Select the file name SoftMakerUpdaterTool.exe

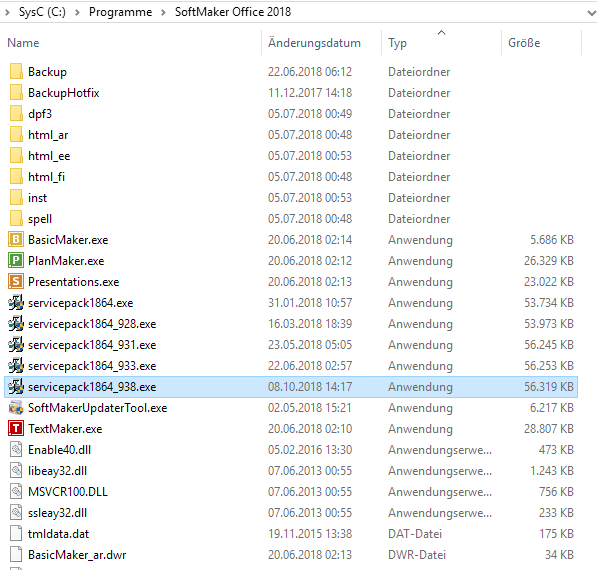coord(97,408)
